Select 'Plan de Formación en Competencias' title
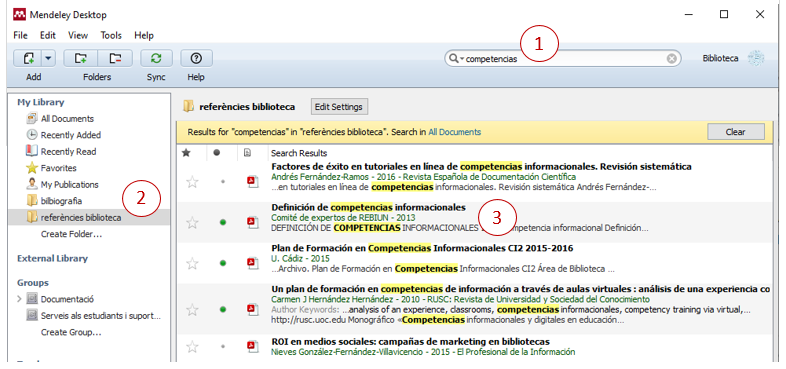Screen dimensions: 786x369 tap(422, 248)
